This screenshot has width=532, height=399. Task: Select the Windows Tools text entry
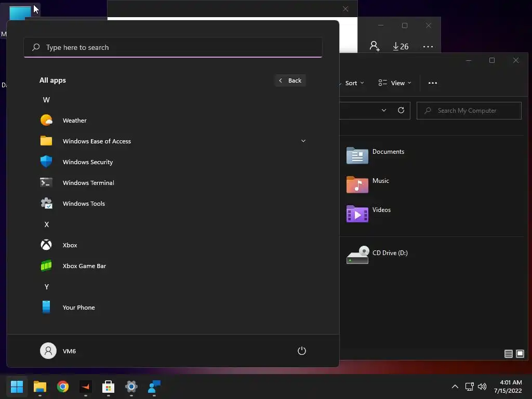(x=84, y=204)
